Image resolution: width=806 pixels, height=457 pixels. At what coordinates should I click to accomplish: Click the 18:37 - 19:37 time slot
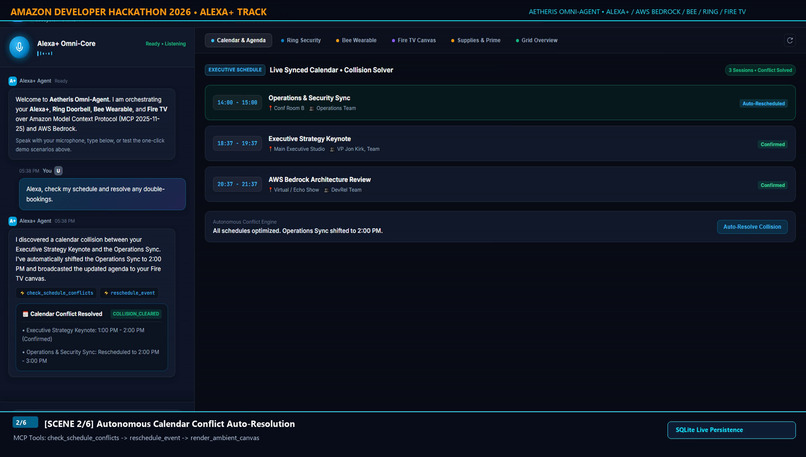pyautogui.click(x=237, y=143)
